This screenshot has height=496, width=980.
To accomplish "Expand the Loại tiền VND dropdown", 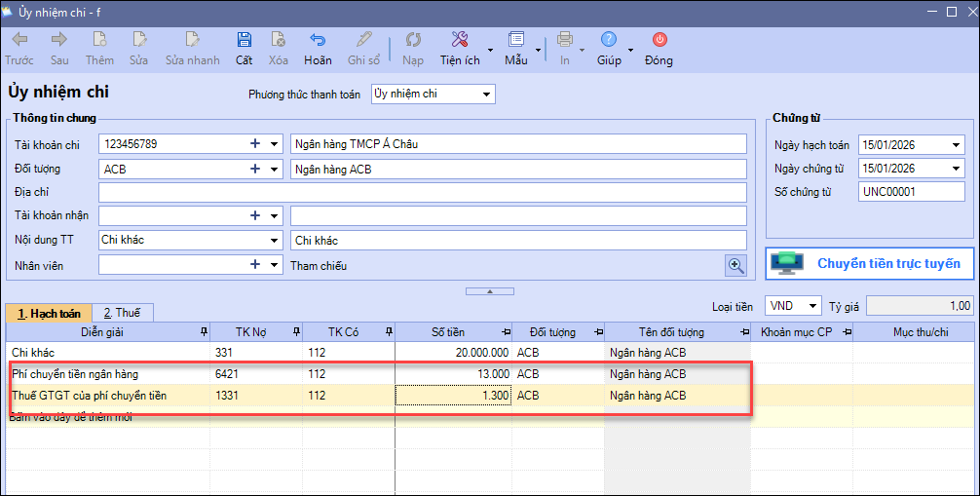I will pos(813,306).
